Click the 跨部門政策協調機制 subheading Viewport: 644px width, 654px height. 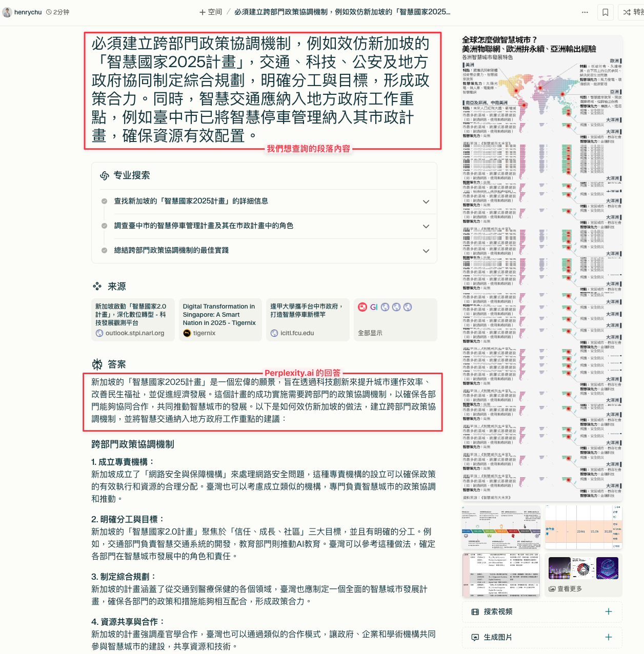[x=133, y=444]
